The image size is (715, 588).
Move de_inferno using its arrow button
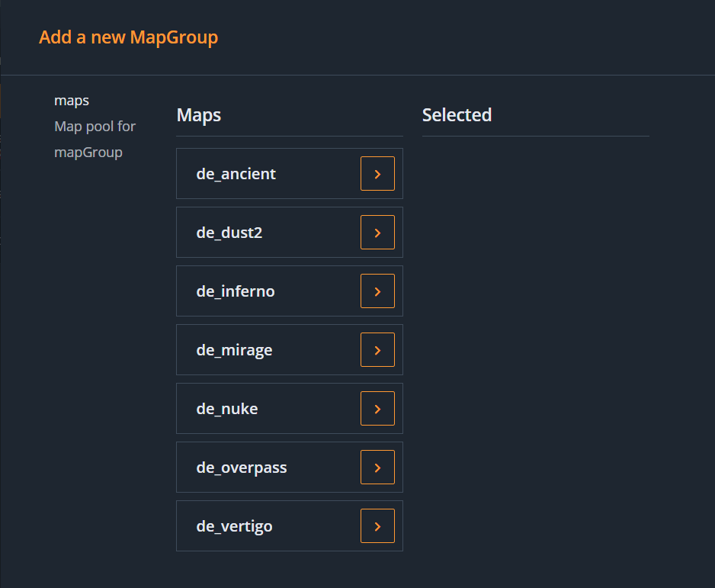[x=377, y=291]
